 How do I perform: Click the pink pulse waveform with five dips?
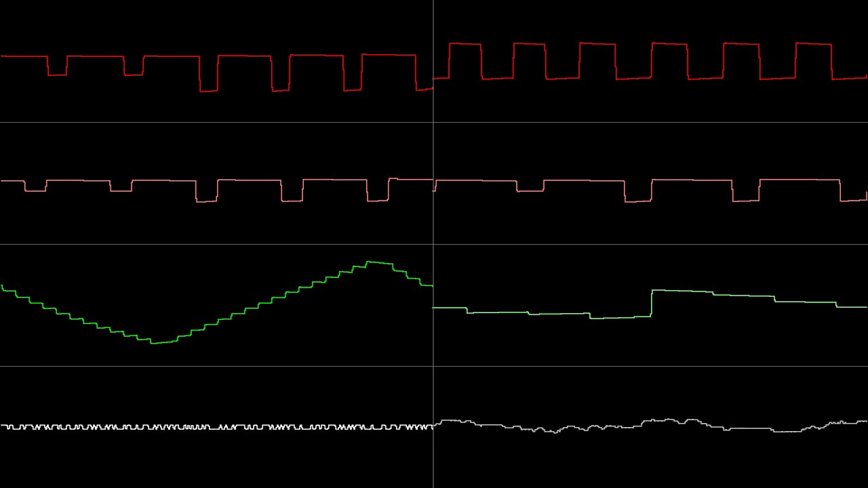pyautogui.click(x=217, y=190)
